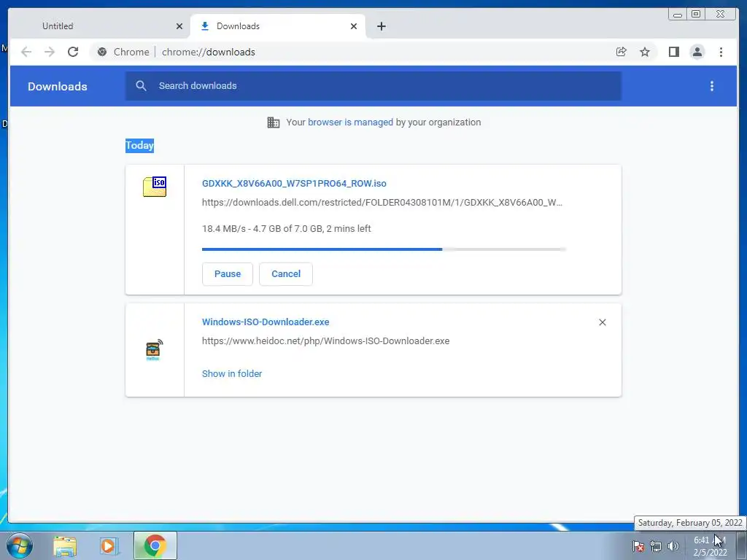Click the Downloads page title
This screenshot has width=747, height=560.
click(57, 86)
